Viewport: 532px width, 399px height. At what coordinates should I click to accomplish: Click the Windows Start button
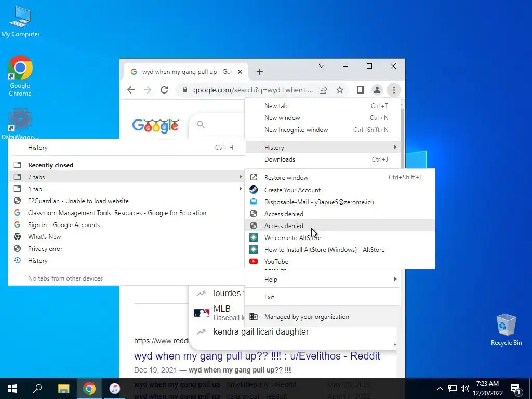12,389
